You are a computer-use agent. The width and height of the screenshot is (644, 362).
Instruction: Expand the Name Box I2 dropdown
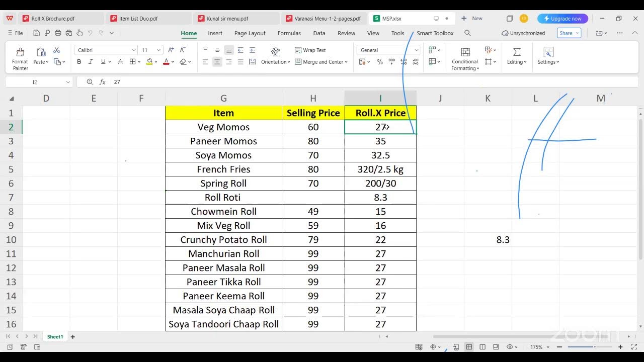tap(68, 82)
